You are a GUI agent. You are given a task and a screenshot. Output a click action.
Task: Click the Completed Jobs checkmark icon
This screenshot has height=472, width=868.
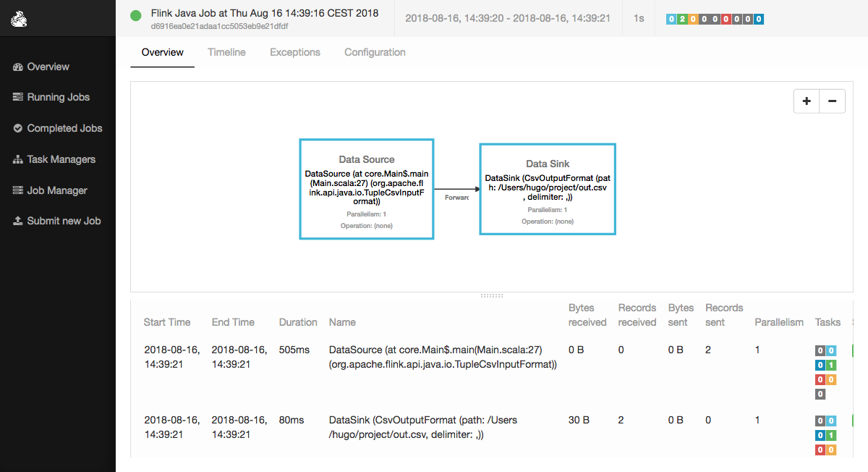pyautogui.click(x=18, y=128)
